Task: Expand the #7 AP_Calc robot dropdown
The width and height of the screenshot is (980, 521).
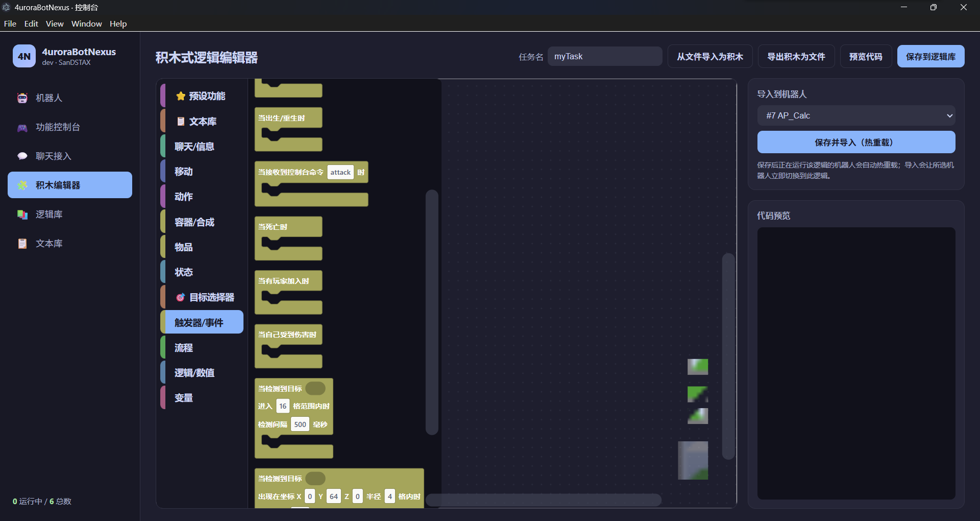Action: (856, 115)
